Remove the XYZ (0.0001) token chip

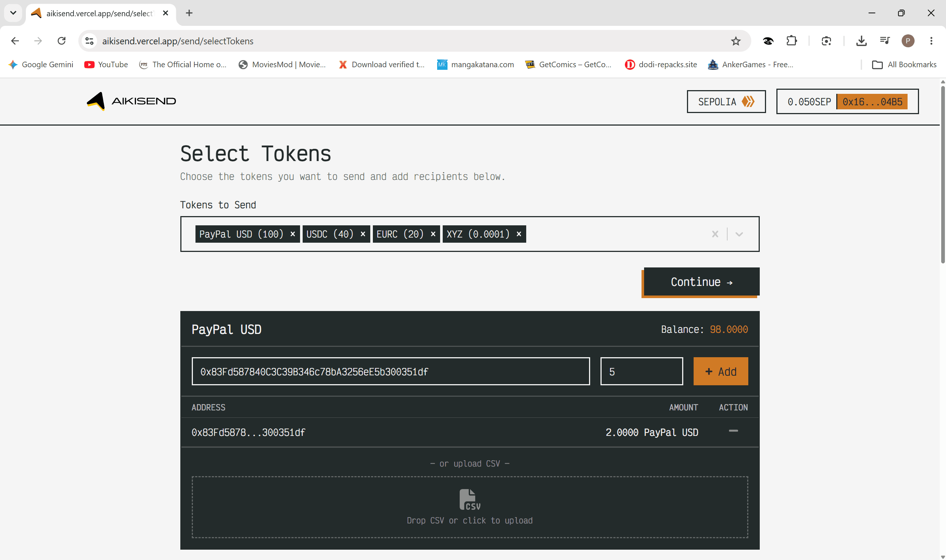tap(519, 234)
